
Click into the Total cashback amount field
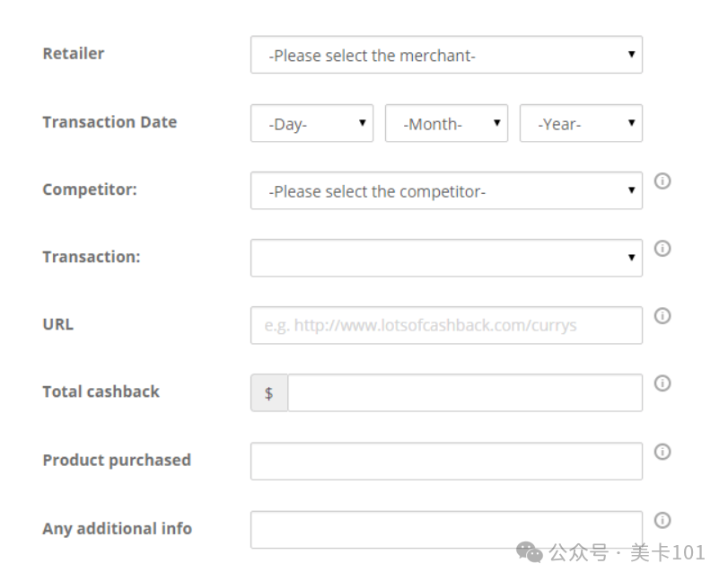pyautogui.click(x=464, y=393)
